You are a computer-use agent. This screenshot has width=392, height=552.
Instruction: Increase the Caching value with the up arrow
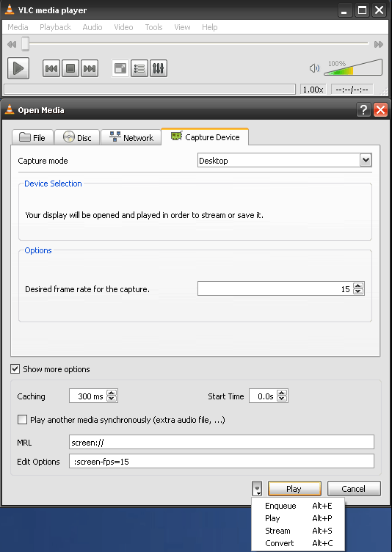[112, 393]
